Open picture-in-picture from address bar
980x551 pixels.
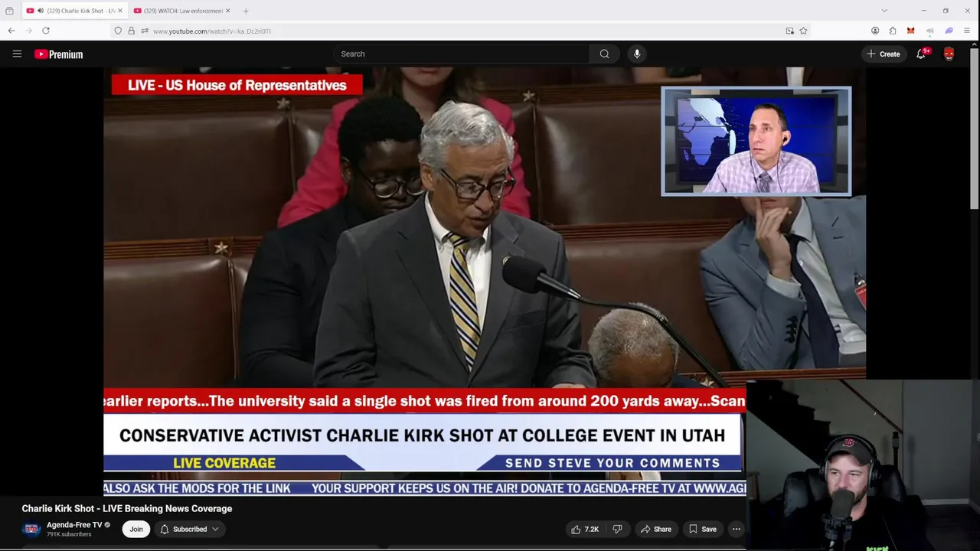click(x=789, y=31)
